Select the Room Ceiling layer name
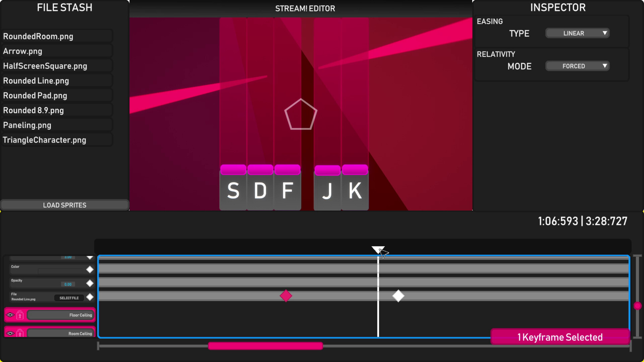The width and height of the screenshot is (644, 362). click(x=61, y=333)
